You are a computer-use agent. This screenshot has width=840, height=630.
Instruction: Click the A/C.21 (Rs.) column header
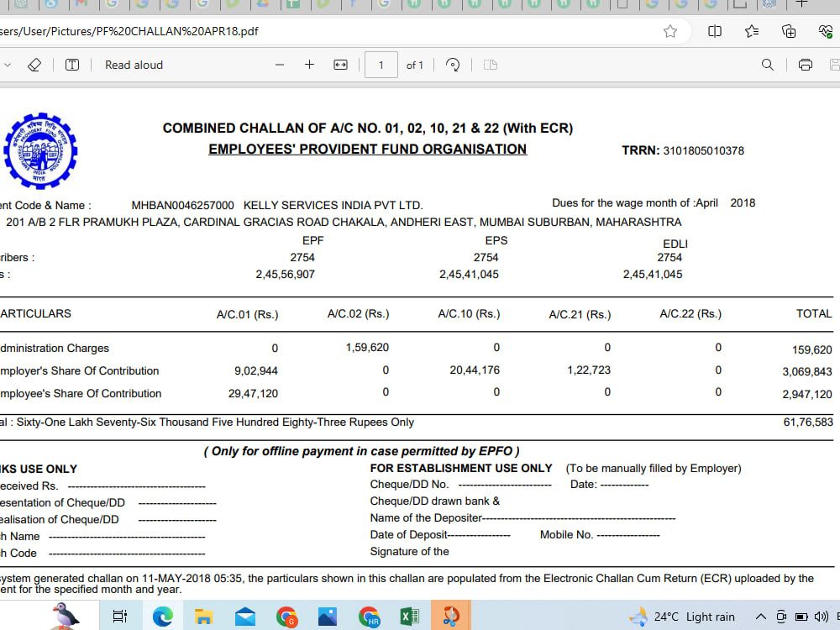[580, 314]
